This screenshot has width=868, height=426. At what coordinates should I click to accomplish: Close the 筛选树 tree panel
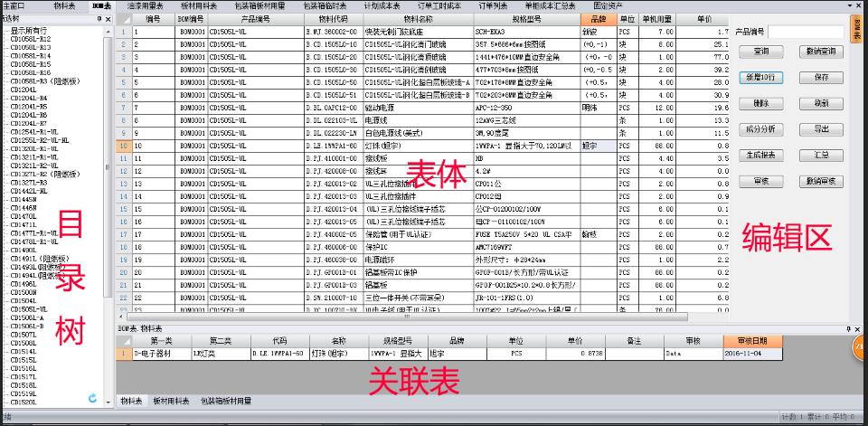click(108, 16)
